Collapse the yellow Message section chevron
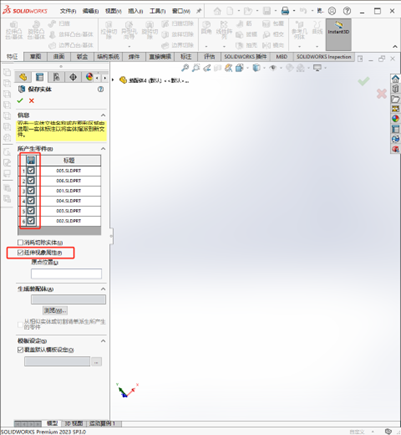Viewport: 401px width, 435px height. click(x=103, y=115)
